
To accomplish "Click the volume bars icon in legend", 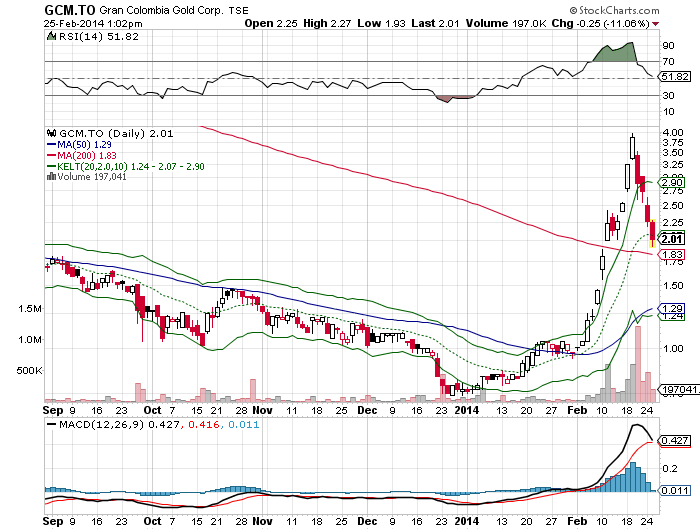I will (51, 176).
